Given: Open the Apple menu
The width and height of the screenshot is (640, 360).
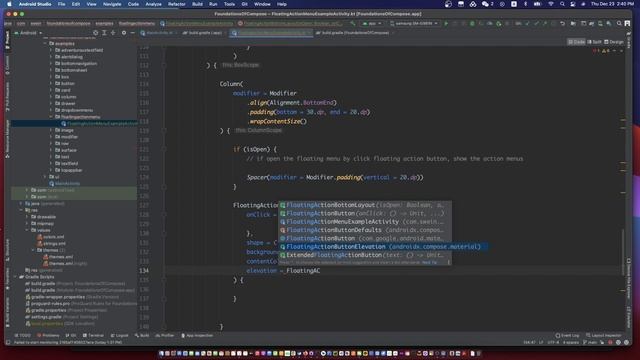Looking at the screenshot, I should (x=9, y=4).
